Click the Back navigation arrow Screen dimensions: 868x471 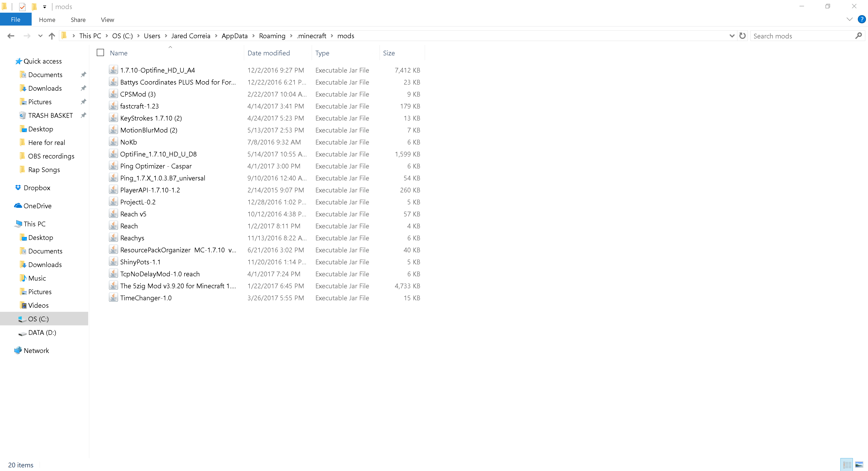point(11,36)
